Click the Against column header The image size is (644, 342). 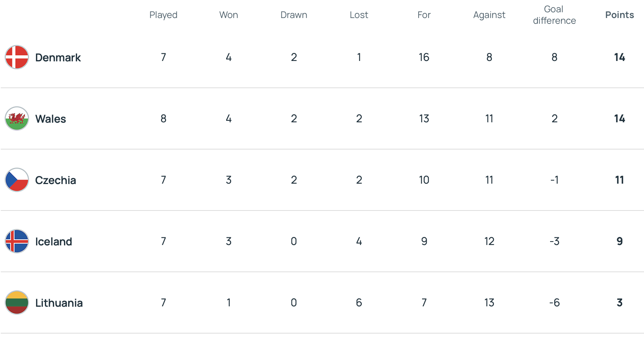pyautogui.click(x=489, y=15)
